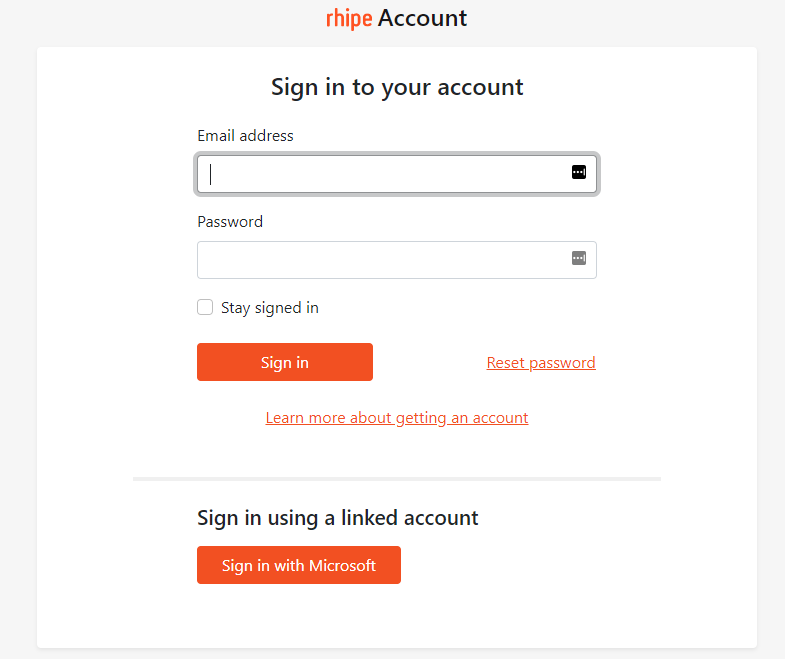The image size is (785, 659).
Task: Click empty white area below the Microsoft button
Action: (x=397, y=615)
